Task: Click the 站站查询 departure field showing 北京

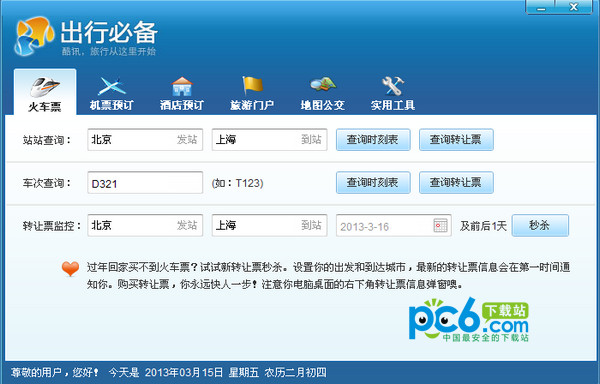Action: [x=145, y=140]
